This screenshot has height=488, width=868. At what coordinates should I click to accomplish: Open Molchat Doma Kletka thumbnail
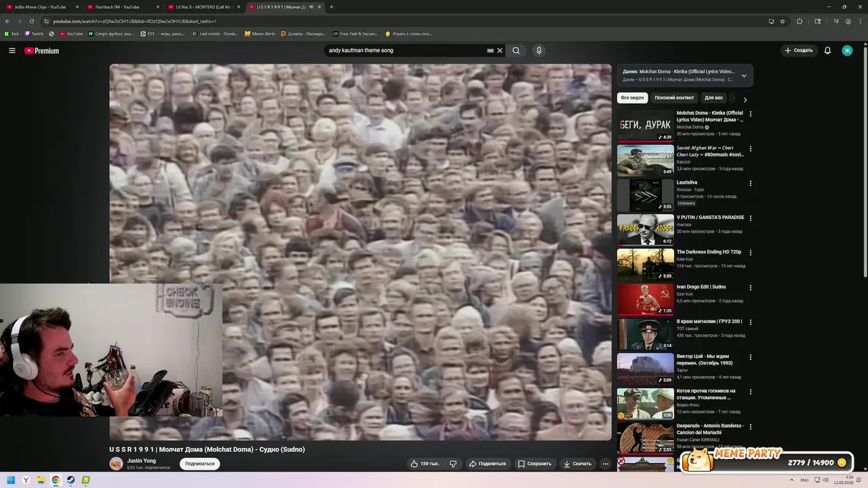645,126
